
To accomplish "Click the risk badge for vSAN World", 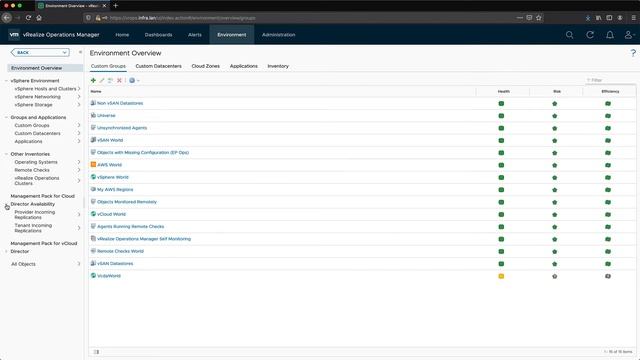I will (555, 141).
